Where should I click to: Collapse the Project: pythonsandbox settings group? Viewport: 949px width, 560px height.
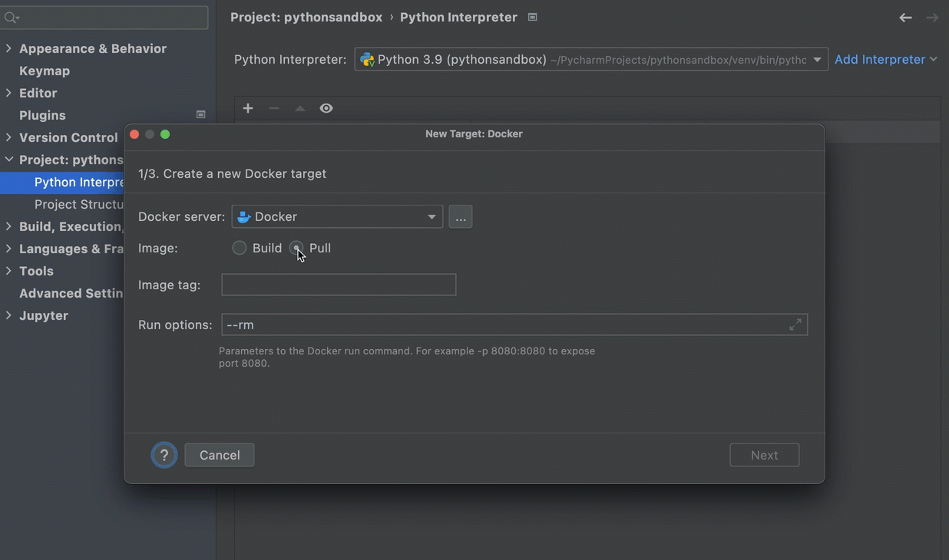coord(8,160)
